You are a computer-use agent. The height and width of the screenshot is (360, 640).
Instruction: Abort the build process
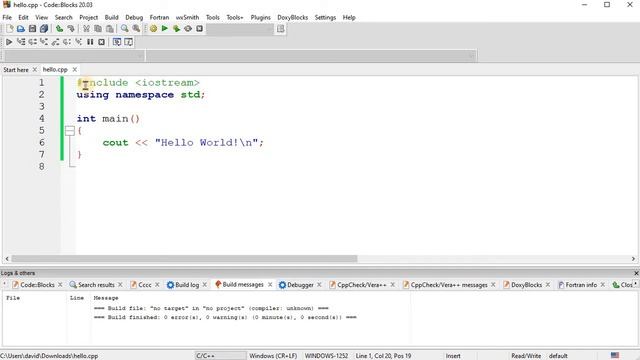(199, 29)
